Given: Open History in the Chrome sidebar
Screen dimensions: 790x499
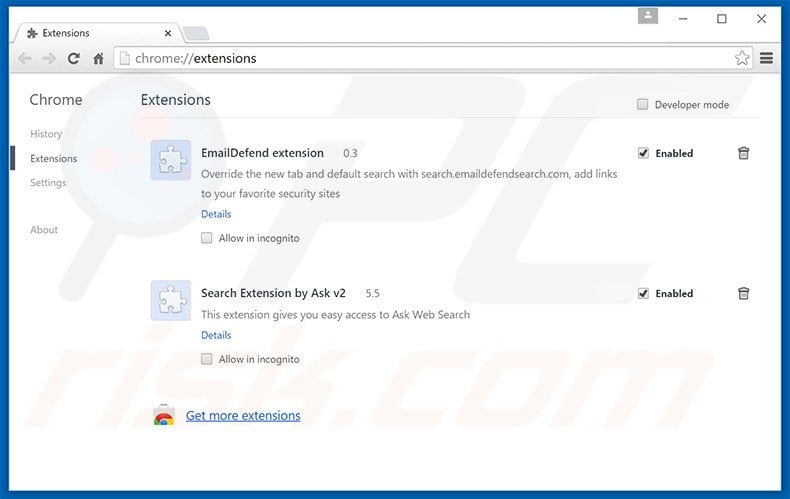Looking at the screenshot, I should coord(46,134).
